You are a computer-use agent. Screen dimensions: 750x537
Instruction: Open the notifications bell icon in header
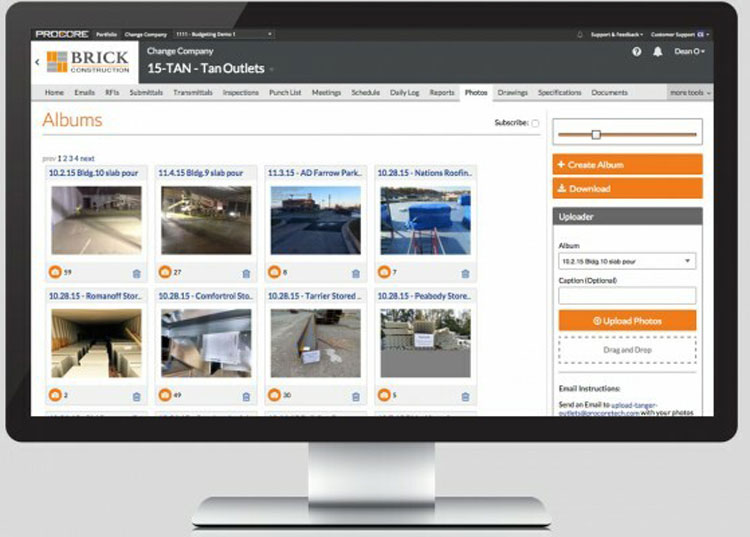pyautogui.click(x=658, y=52)
